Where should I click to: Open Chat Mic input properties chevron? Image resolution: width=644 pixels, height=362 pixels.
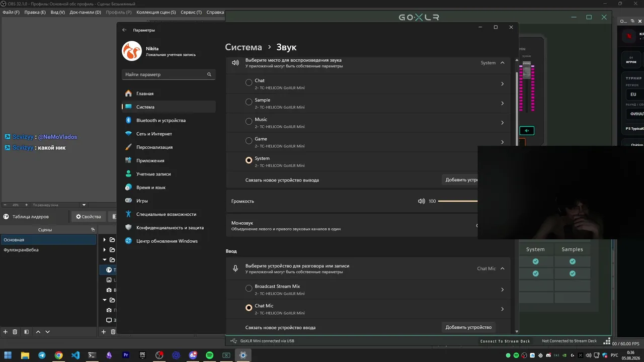click(x=502, y=309)
